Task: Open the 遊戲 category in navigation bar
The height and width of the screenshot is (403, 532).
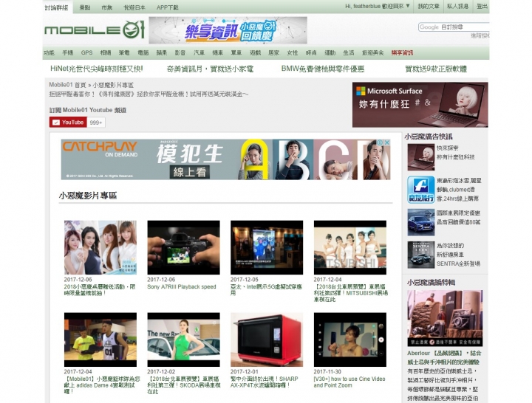Action: pyautogui.click(x=255, y=53)
